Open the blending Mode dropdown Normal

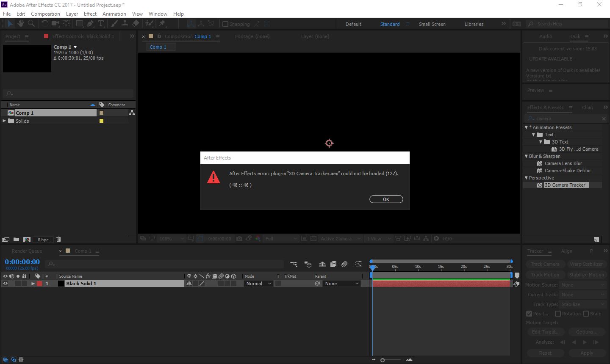pos(258,284)
